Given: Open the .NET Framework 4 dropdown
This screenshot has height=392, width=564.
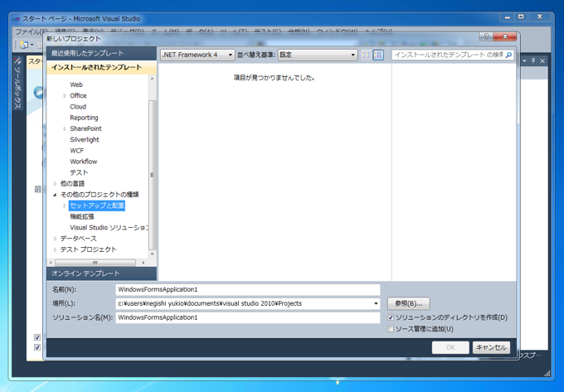Looking at the screenshot, I should point(197,55).
